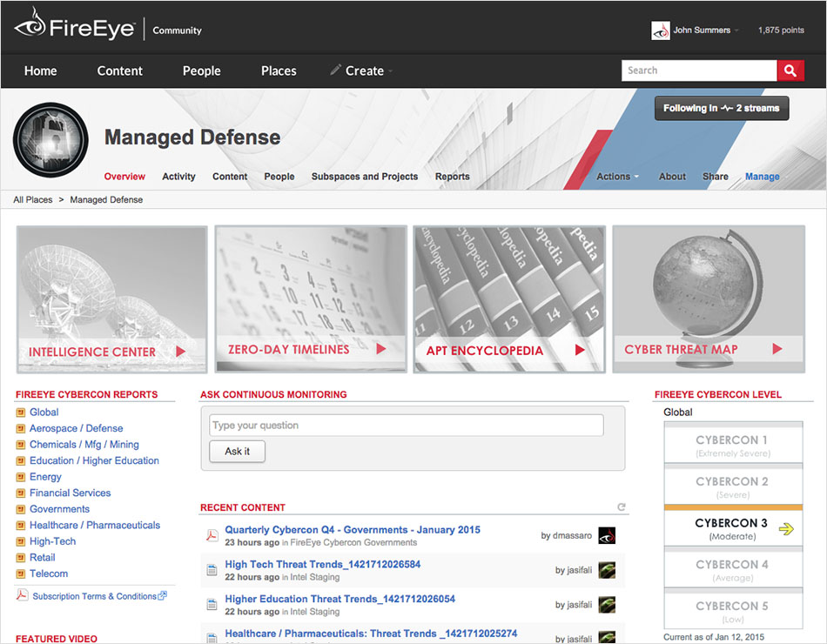827x644 pixels.
Task: Click the yellow arrow beside CYBERCON 3
Action: click(786, 528)
